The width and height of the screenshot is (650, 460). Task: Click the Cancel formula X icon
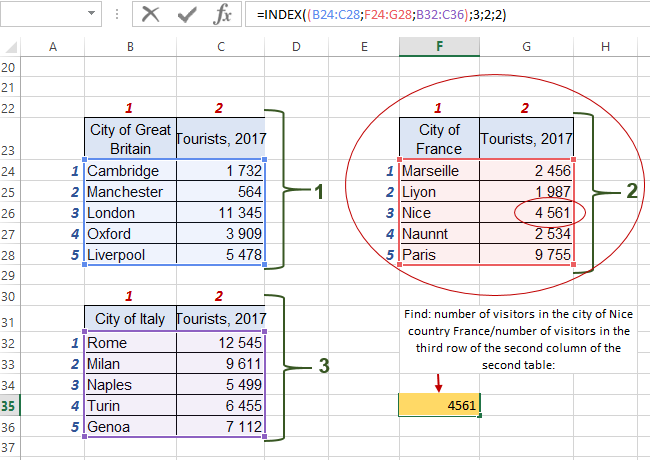pyautogui.click(x=151, y=15)
